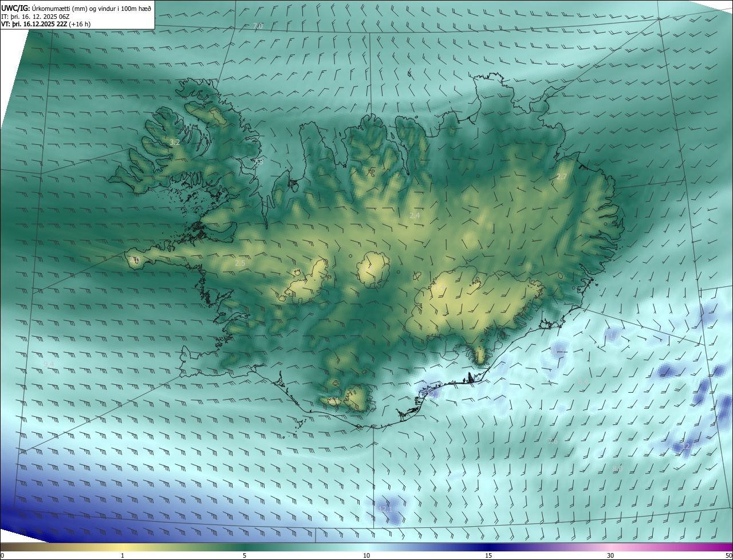Viewport: 733px width, 560px height.
Task: Click the '2.4' value in central north Iceland
Action: (x=415, y=216)
